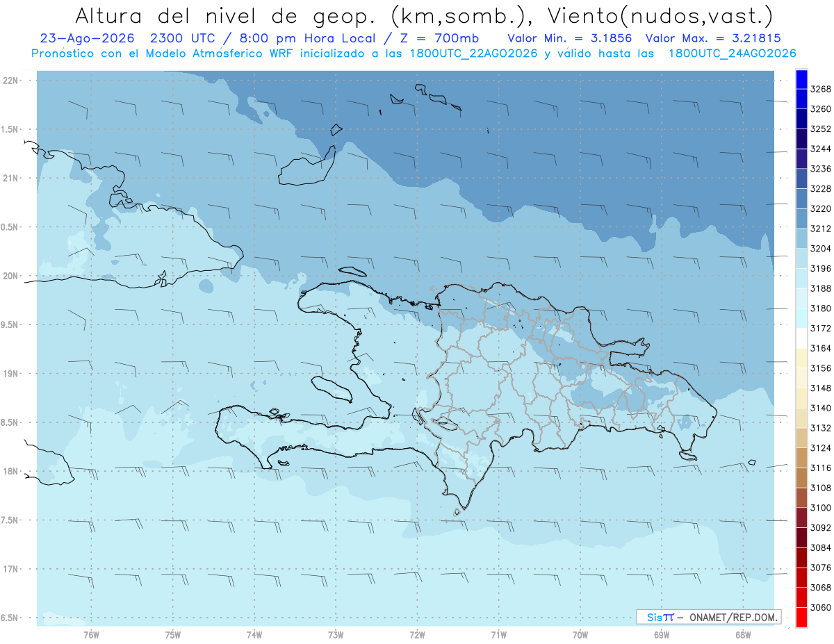Click the 'Valor Min. = 3.1856' readout
Image resolution: width=834 pixels, height=644 pixels.
(x=569, y=38)
